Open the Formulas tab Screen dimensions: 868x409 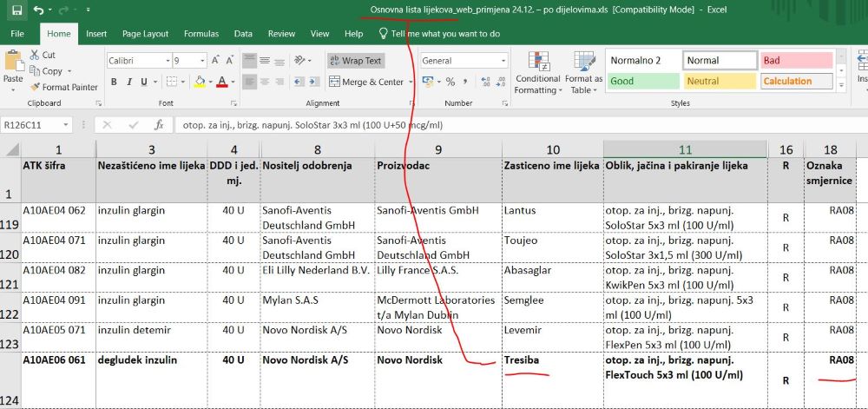click(x=201, y=34)
